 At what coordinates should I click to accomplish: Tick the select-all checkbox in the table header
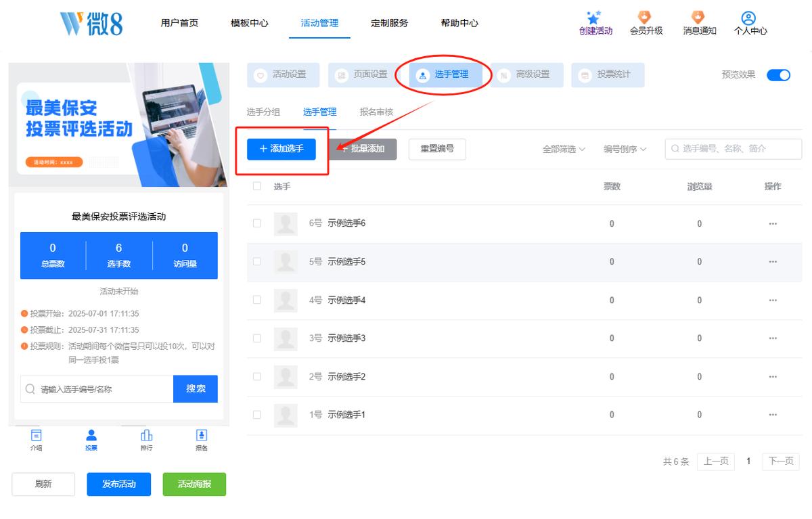pos(257,186)
